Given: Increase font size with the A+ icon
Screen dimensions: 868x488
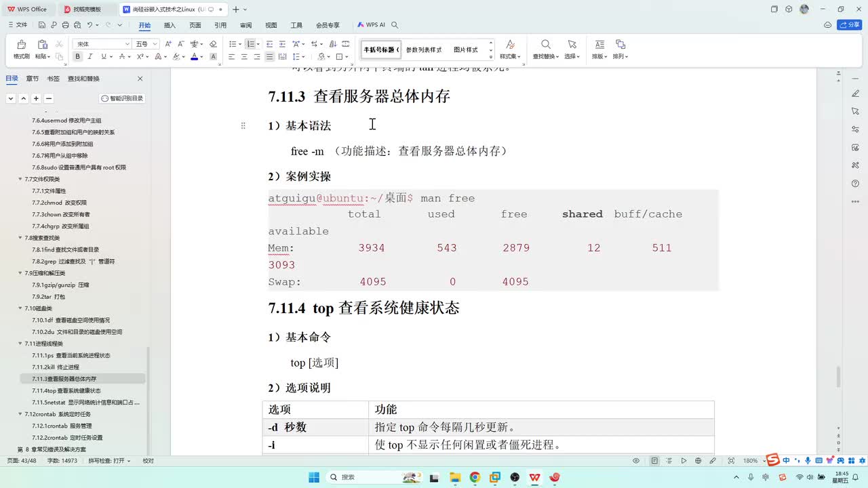Looking at the screenshot, I should click(x=168, y=44).
